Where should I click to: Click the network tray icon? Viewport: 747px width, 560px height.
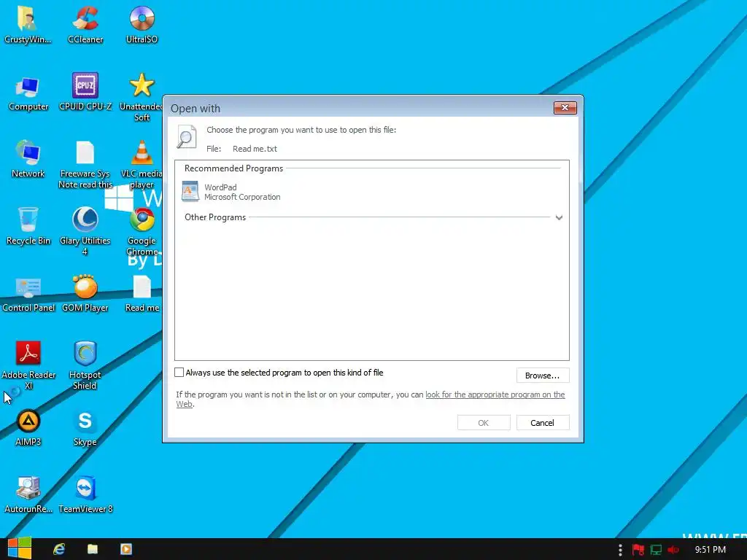coord(656,550)
